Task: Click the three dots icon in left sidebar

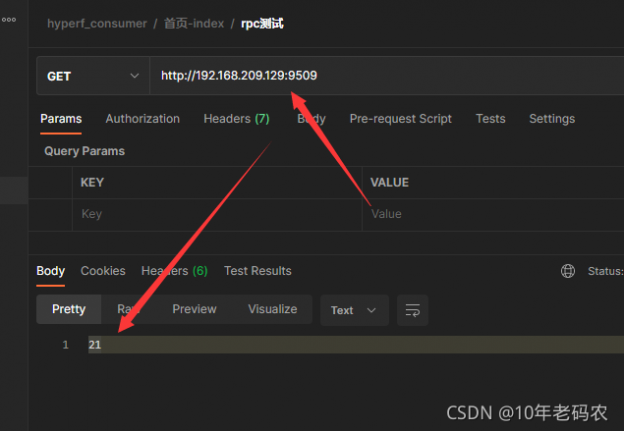Action: point(9,20)
